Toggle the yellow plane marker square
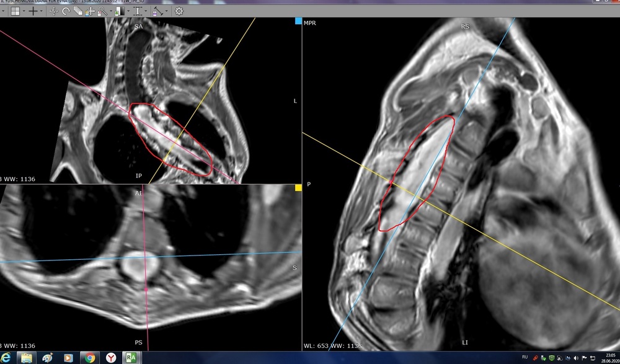 pyautogui.click(x=298, y=187)
